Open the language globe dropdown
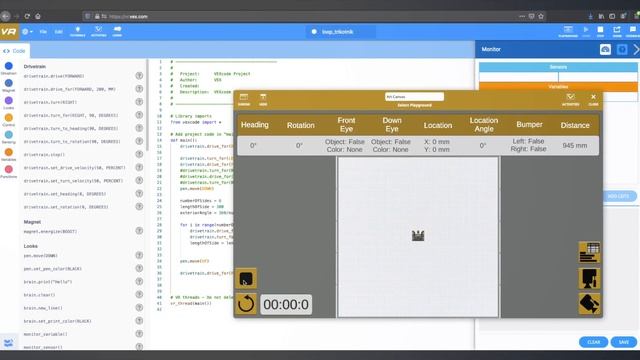Viewport: 640px width, 360px height. (27, 31)
